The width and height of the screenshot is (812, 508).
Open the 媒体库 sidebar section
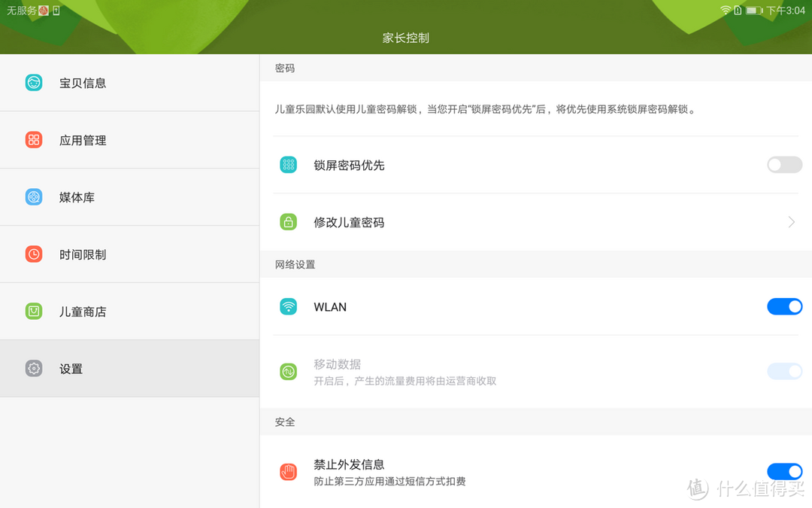point(129,197)
